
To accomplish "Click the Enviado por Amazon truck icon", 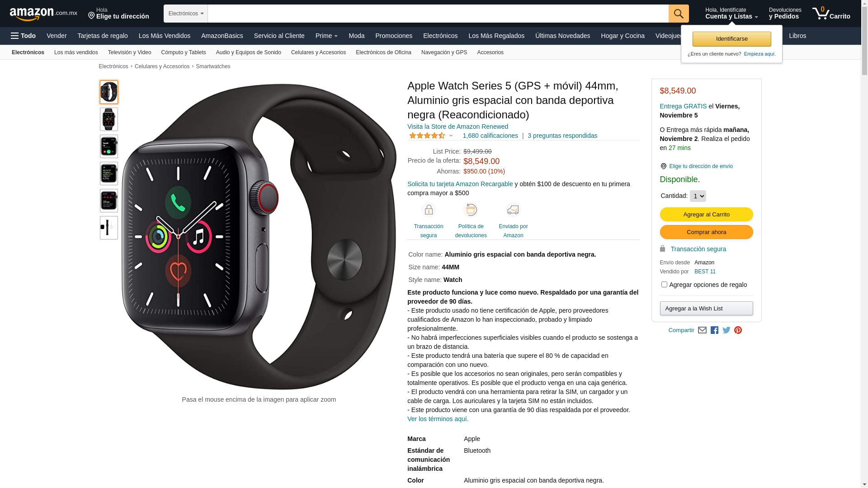I will tap(513, 210).
